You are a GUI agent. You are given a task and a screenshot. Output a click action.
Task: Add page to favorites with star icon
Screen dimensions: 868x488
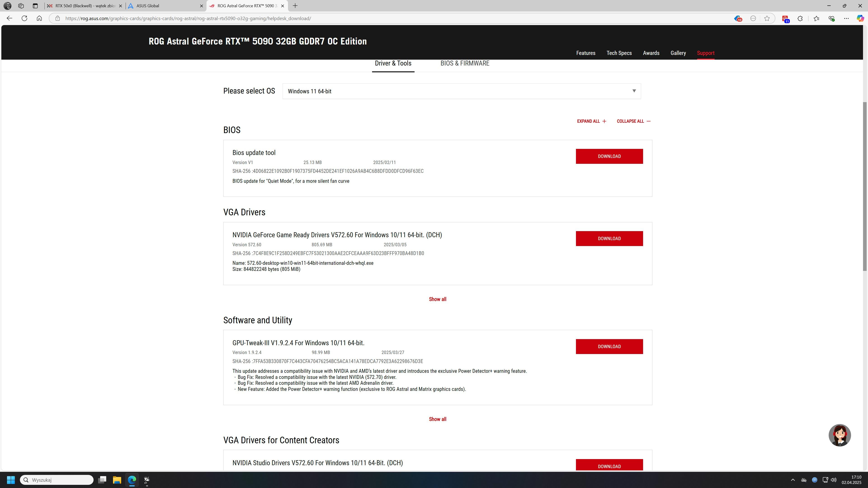767,18
